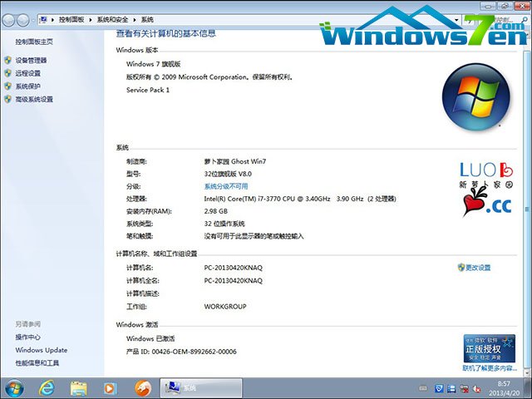Screen dimensions: 532x399
Task: Select 系统和安全 in the breadcrumb path
Action: coord(112,20)
